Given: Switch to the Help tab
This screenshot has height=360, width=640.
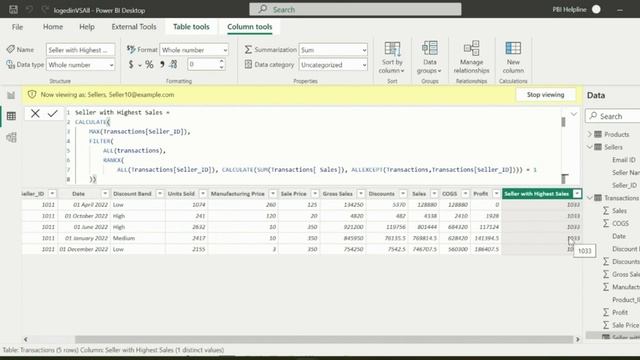Looking at the screenshot, I should tap(87, 27).
